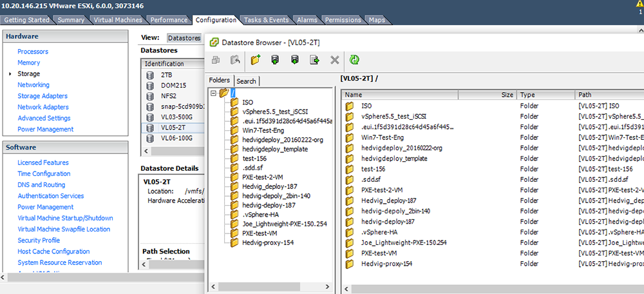
Task: Click the copy files toolbar icon
Action: [216, 60]
